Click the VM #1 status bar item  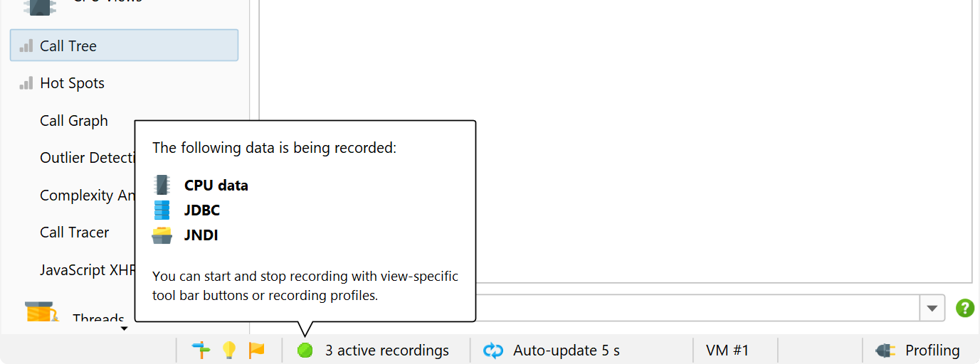pyautogui.click(x=727, y=350)
